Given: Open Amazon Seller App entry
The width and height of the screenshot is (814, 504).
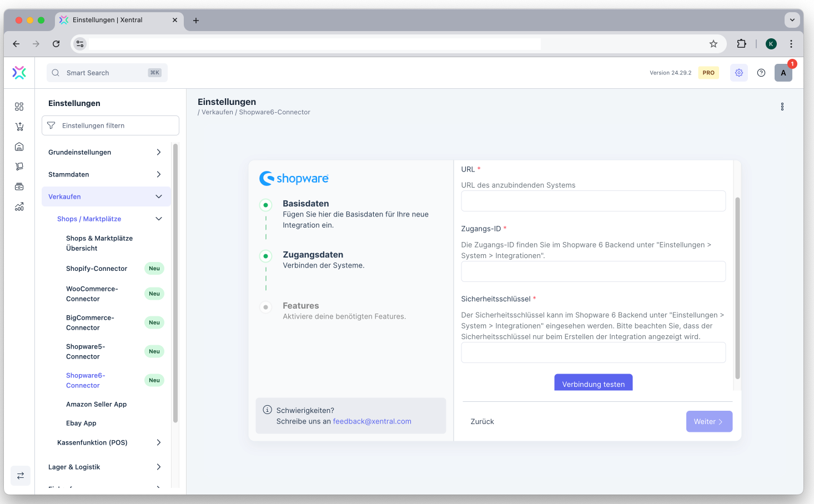Looking at the screenshot, I should pyautogui.click(x=96, y=405).
